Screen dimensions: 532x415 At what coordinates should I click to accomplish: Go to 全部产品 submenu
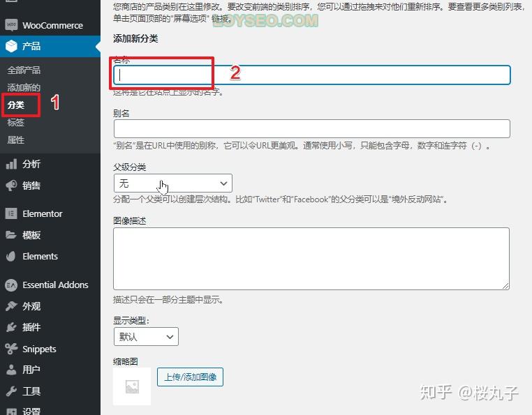(24, 70)
